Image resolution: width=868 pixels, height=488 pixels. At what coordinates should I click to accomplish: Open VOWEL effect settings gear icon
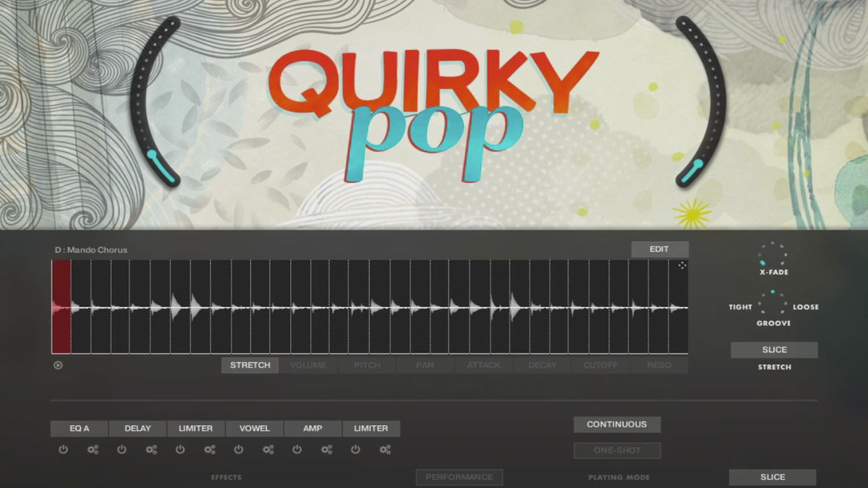[x=268, y=450]
